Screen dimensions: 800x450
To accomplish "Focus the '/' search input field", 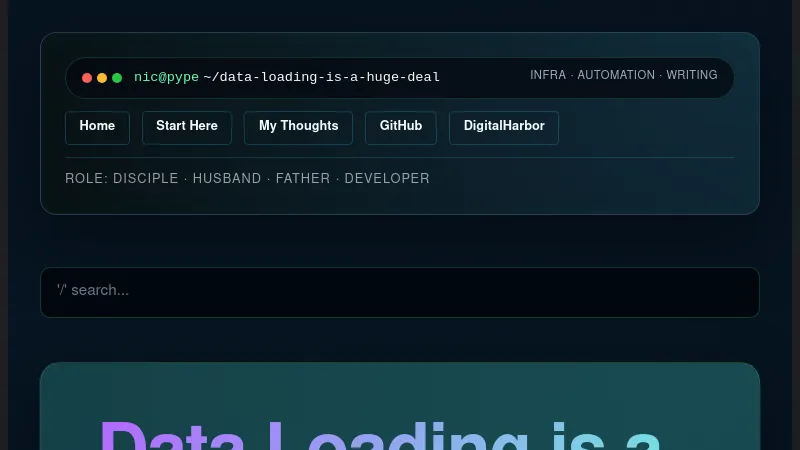I will pyautogui.click(x=400, y=291).
